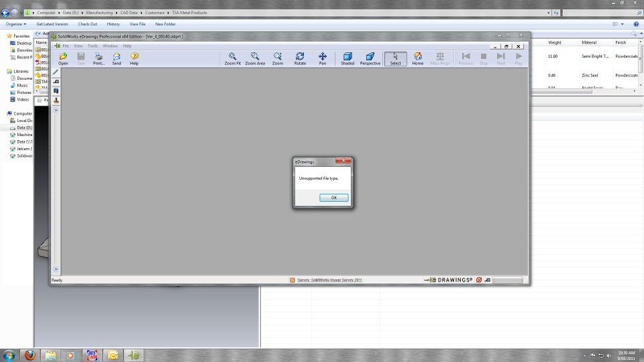This screenshot has width=644, height=362.
Task: Open the SolidWorks Usage Survey 2011 link
Action: 329,280
